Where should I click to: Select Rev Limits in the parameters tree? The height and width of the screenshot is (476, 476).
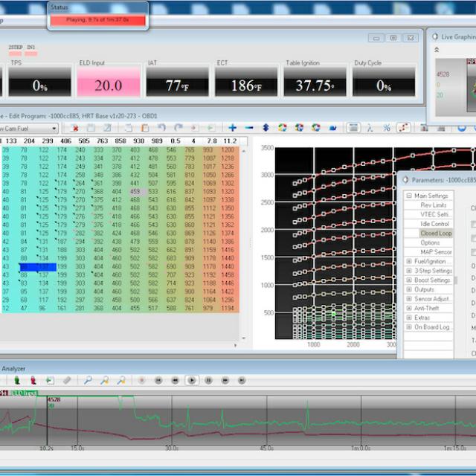tap(435, 205)
